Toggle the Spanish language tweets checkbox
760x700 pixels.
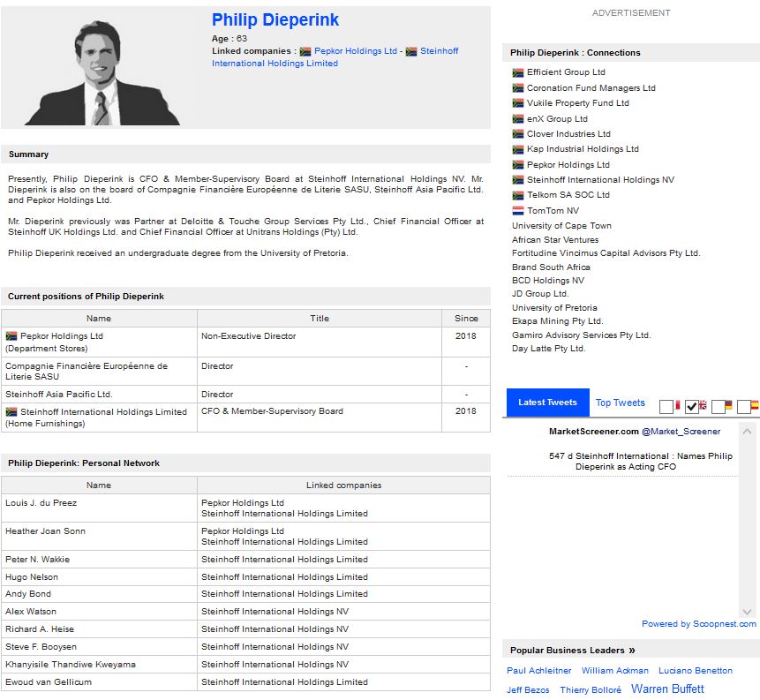[744, 407]
